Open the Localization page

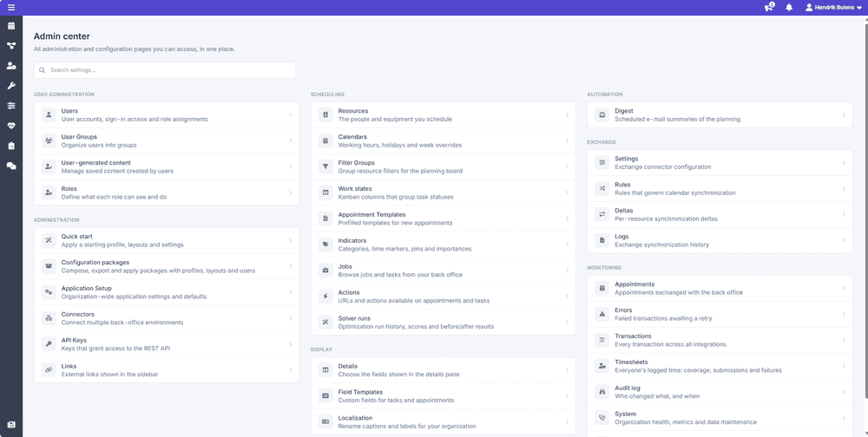click(444, 422)
